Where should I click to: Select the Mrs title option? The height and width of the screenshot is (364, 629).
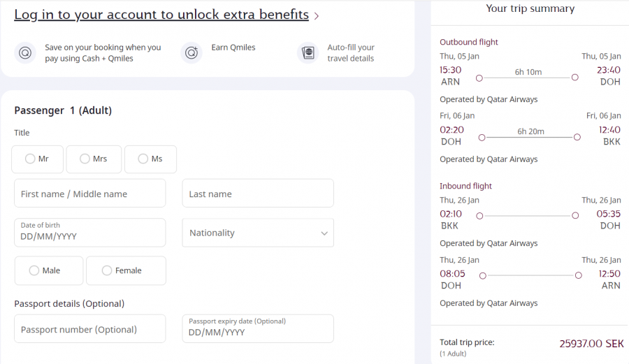94,159
